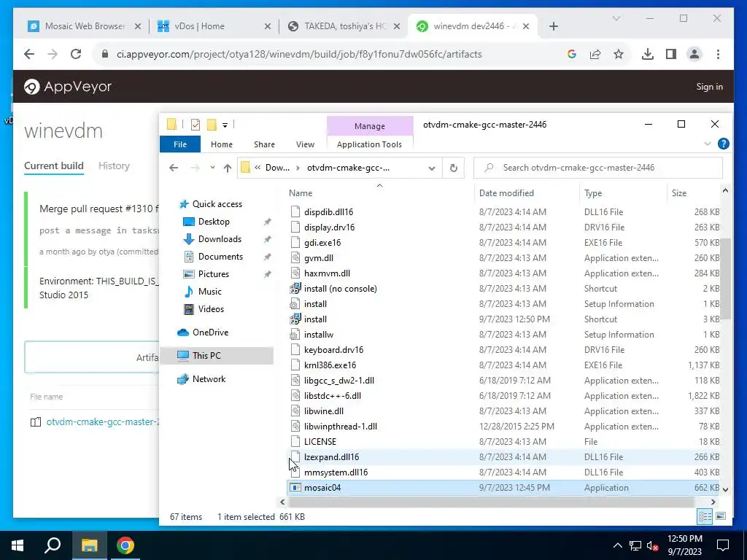Click Sign in on AppVeyor
This screenshot has height=560, width=747.
[x=709, y=87]
